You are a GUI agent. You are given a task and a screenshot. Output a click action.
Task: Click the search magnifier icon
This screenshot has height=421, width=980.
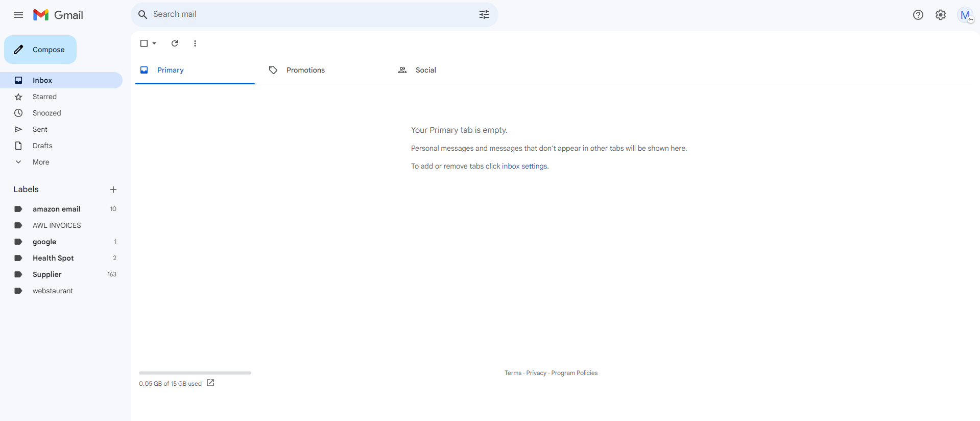tap(143, 14)
